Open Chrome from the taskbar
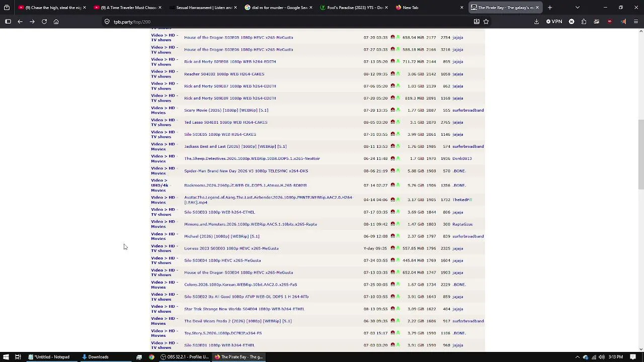 point(151,357)
